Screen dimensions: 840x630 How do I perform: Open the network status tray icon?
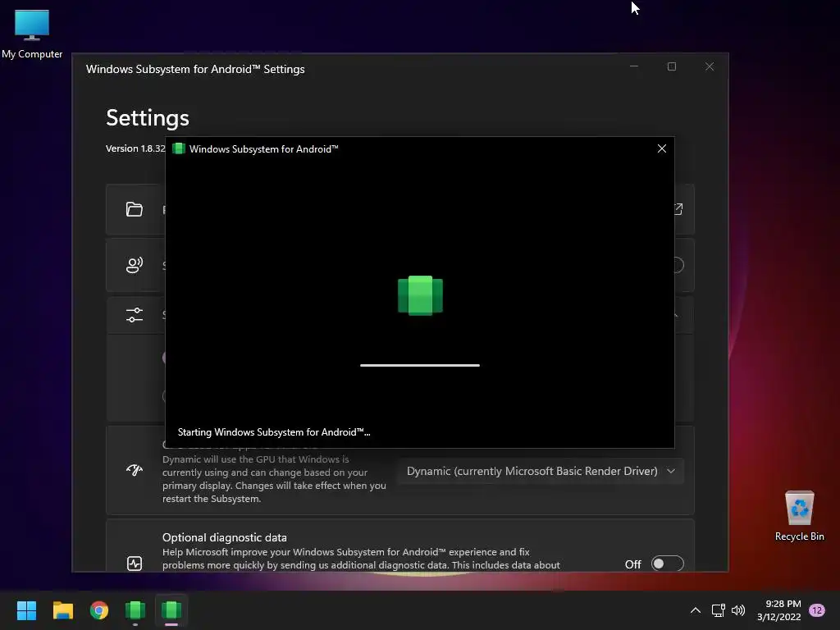click(718, 610)
